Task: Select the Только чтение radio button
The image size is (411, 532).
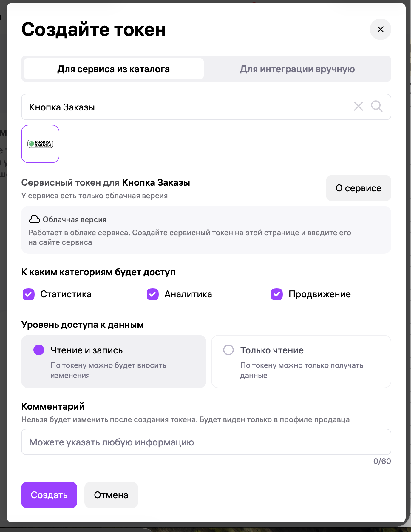Action: coord(229,350)
